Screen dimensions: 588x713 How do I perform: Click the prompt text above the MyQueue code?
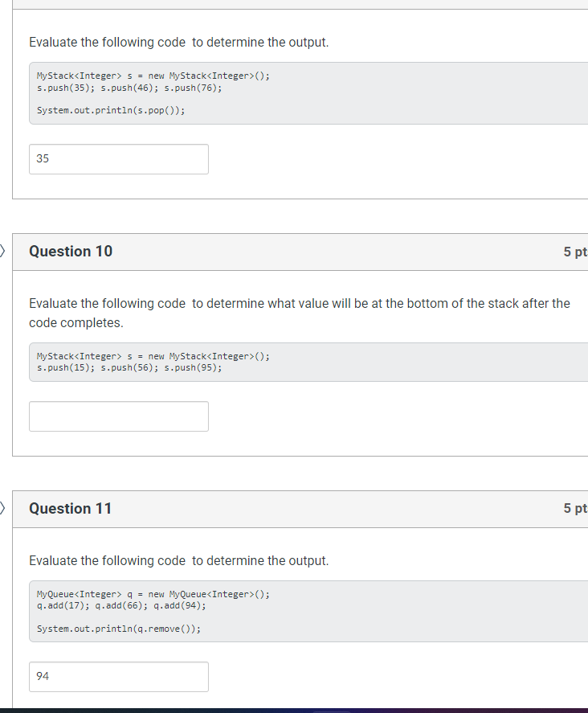click(x=178, y=560)
